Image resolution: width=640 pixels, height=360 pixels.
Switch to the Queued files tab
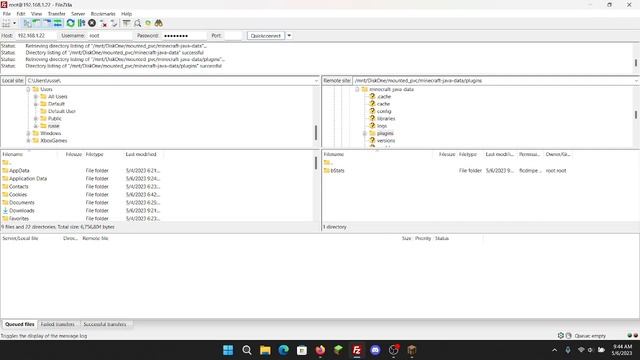coord(20,324)
